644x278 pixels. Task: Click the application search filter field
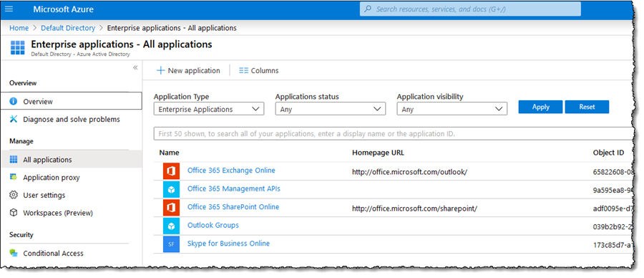[x=394, y=134]
